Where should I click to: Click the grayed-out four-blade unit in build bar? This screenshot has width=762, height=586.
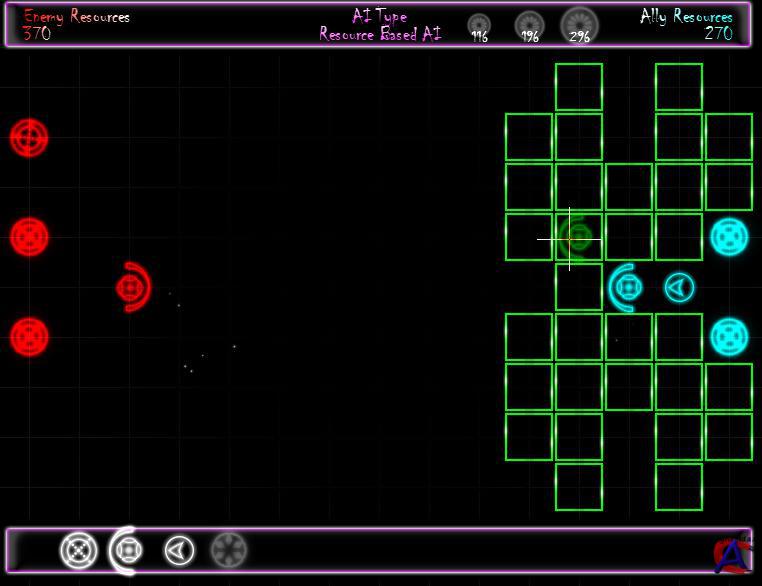tap(229, 549)
